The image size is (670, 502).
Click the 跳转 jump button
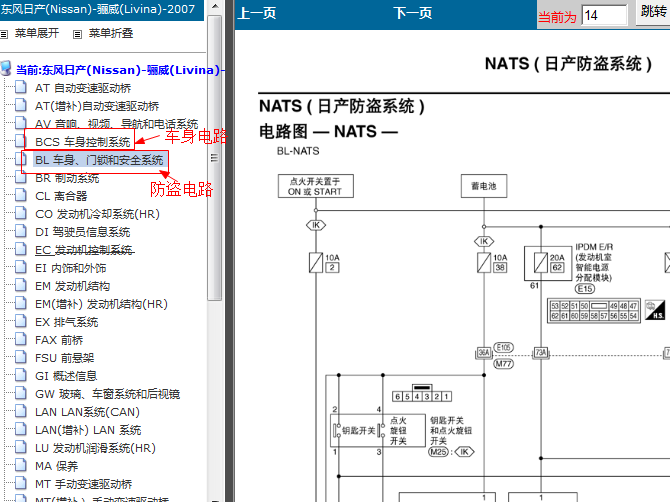click(x=653, y=12)
